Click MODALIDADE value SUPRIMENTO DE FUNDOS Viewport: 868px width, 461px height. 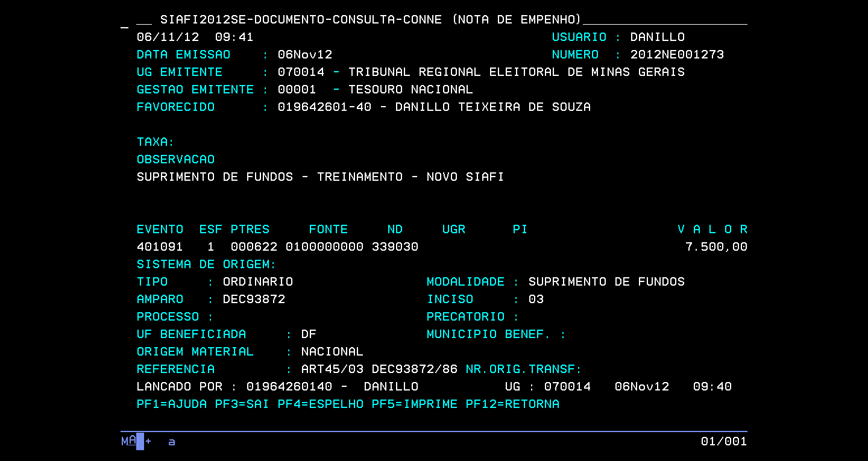click(x=606, y=282)
